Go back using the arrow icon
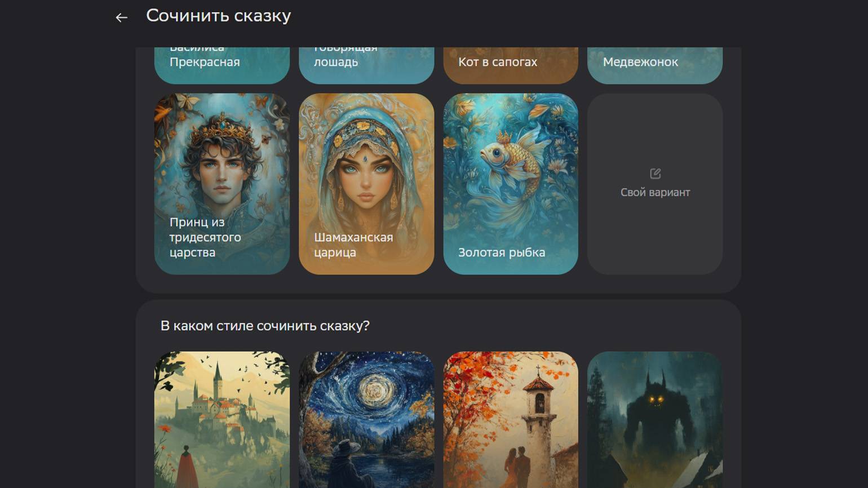Image resolution: width=868 pixels, height=488 pixels. coord(121,17)
